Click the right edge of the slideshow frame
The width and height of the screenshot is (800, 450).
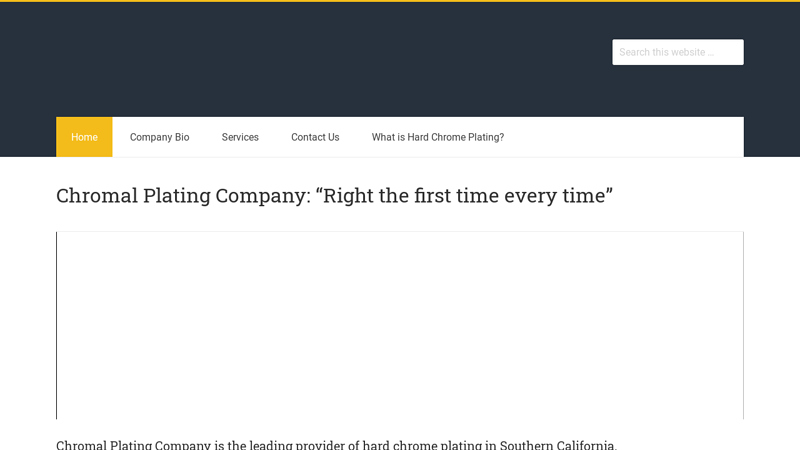pyautogui.click(x=743, y=325)
